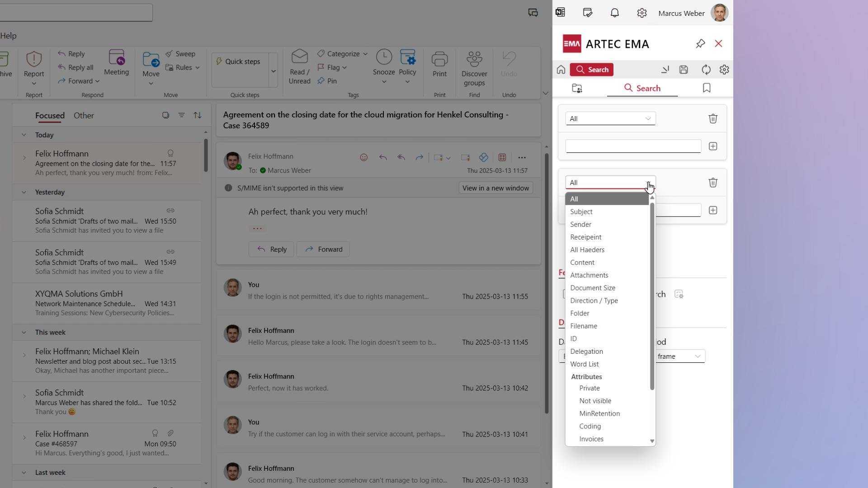Viewport: 868px width, 488px height.
Task: Click the first search text field
Action: coord(633,146)
